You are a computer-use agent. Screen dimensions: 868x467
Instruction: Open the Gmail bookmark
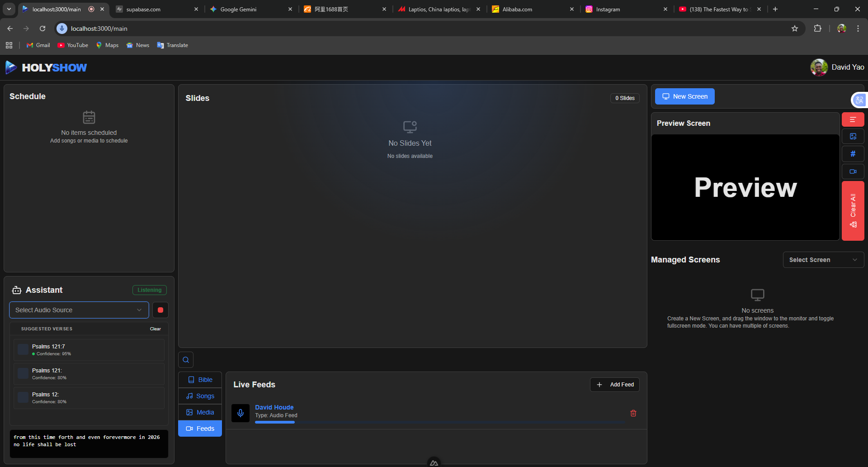(x=38, y=45)
